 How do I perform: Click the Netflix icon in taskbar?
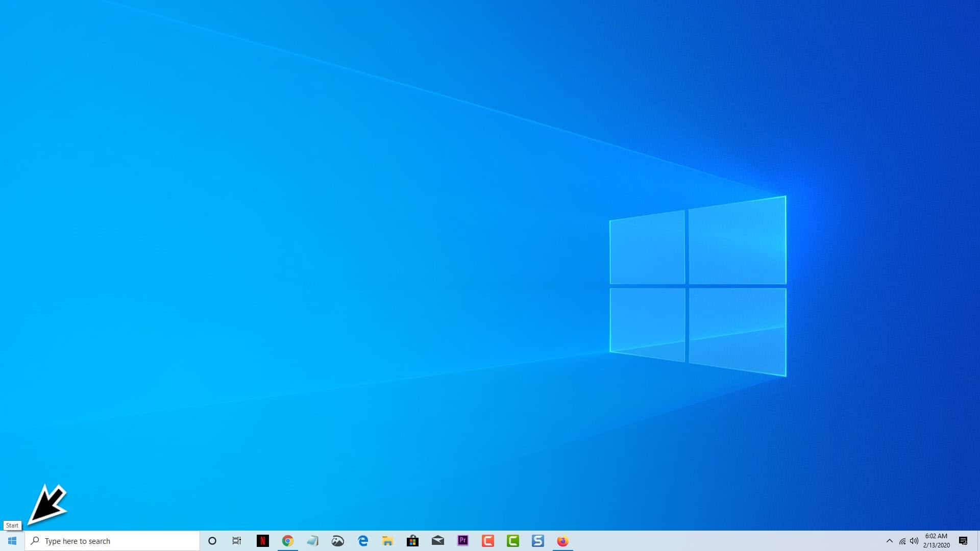(262, 541)
